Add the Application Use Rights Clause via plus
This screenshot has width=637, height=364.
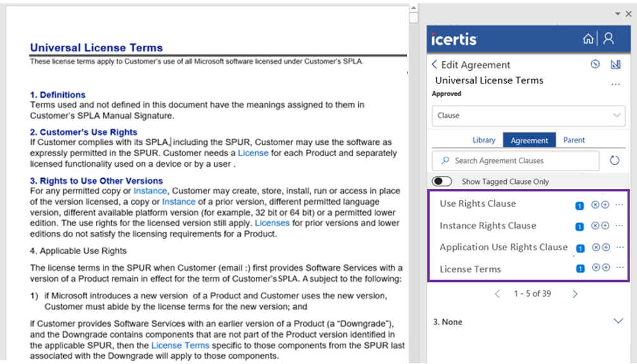605,248
